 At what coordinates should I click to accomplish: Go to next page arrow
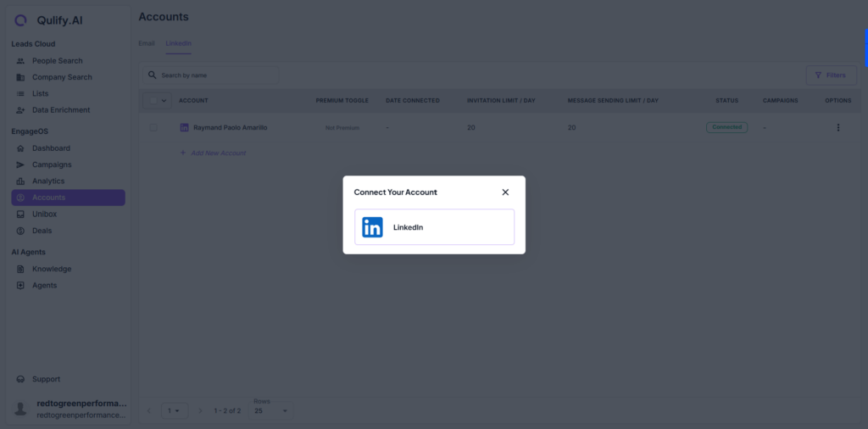[200, 410]
